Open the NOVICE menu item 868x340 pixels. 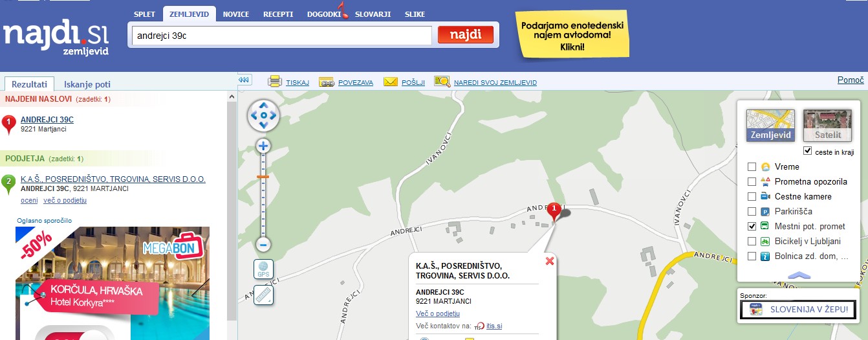coord(235,14)
